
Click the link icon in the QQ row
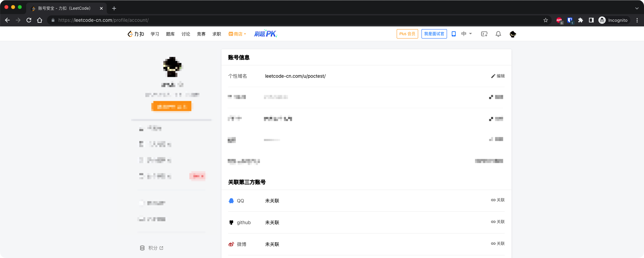pos(493,200)
